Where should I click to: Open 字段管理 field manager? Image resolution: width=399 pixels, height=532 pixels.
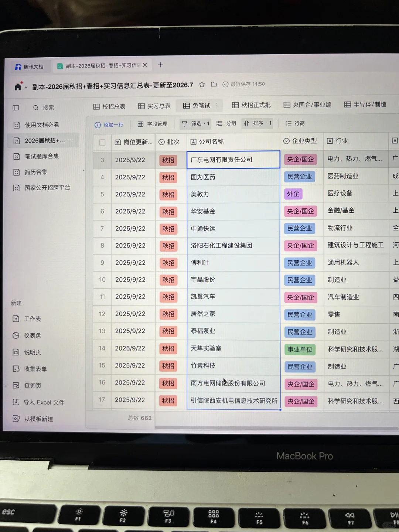click(x=153, y=124)
